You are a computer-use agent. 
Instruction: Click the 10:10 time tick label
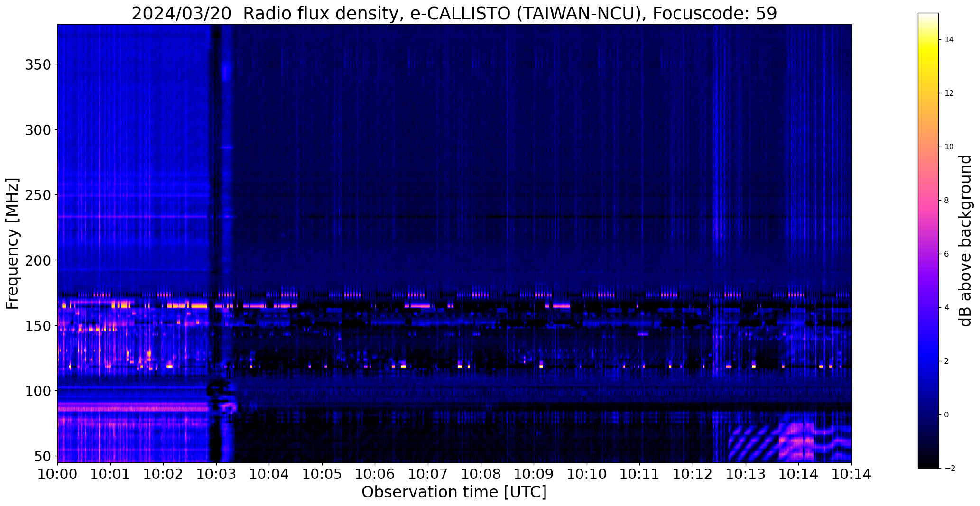coord(587,474)
